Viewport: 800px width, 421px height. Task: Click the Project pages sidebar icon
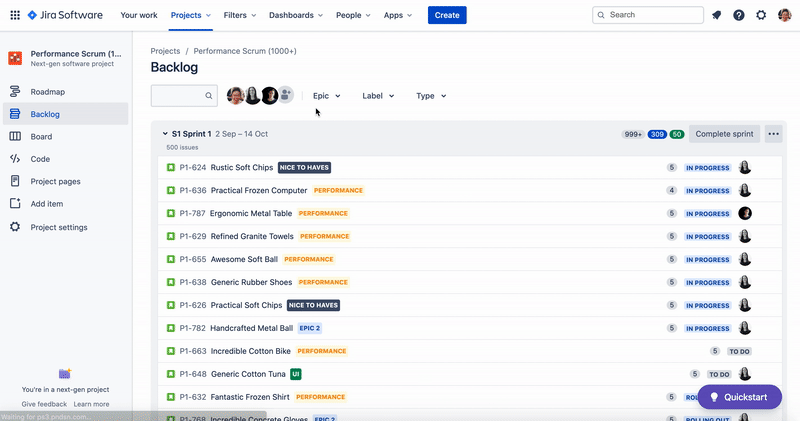[x=15, y=181]
